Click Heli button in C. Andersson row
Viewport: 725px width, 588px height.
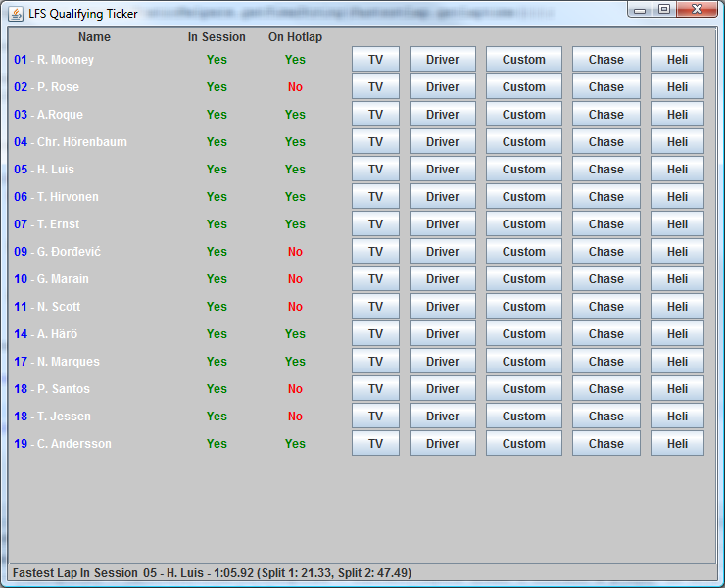(x=677, y=443)
